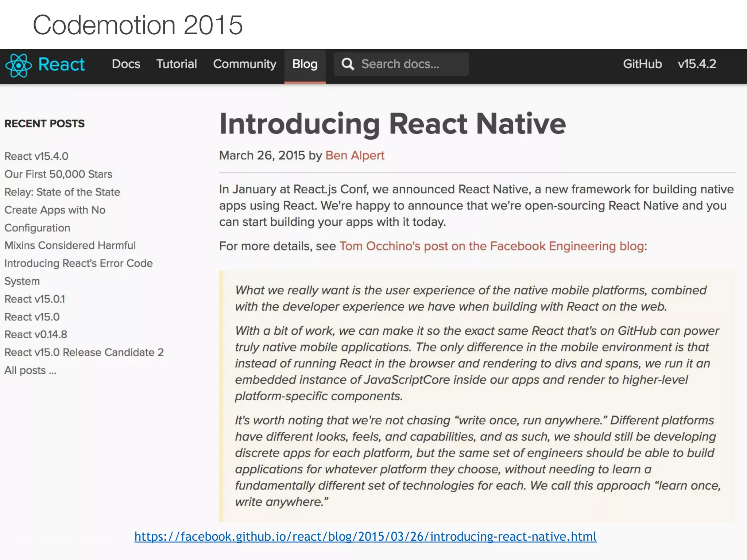747x560 pixels.
Task: Click the magnifying glass search icon
Action: pyautogui.click(x=348, y=64)
